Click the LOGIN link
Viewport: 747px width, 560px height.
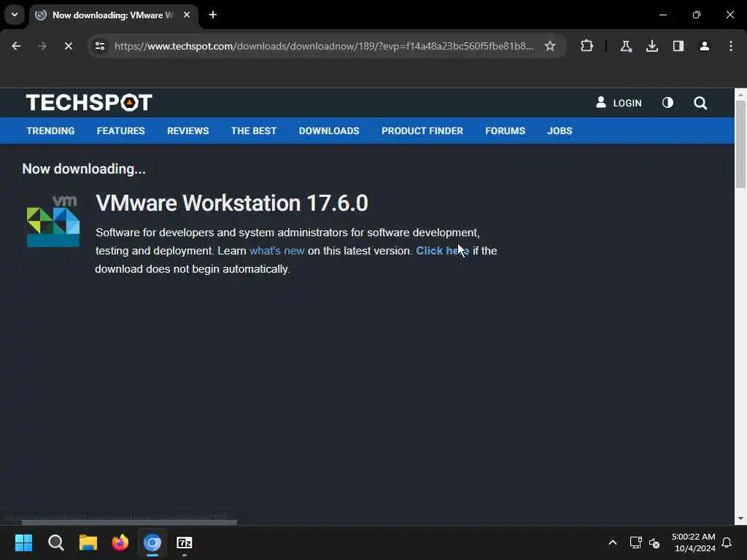[619, 103]
